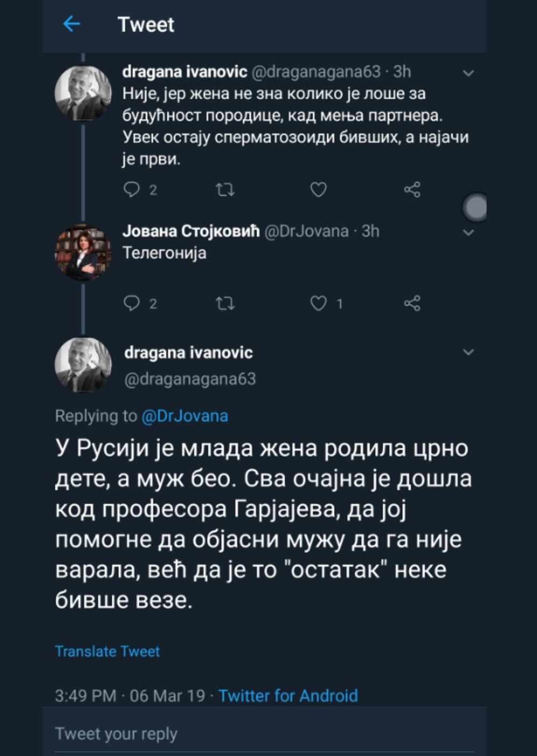The width and height of the screenshot is (537, 756).
Task: Open Јована Стојковић's profile picture
Action: point(83,253)
